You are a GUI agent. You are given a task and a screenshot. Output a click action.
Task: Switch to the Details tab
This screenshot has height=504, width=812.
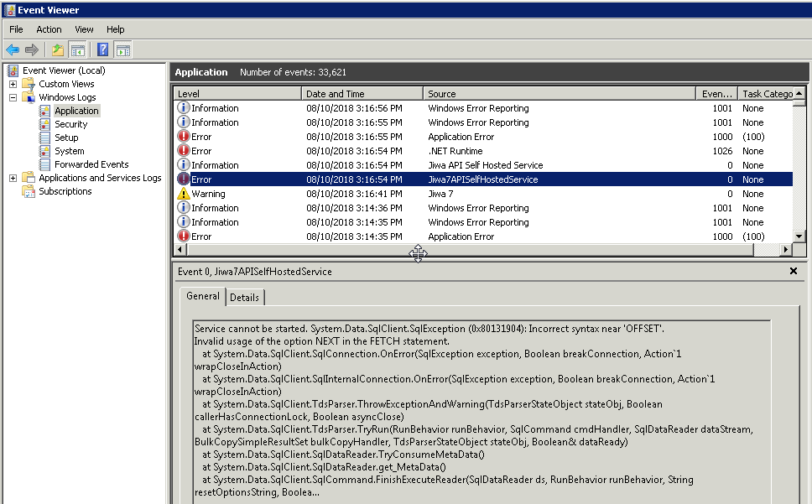point(244,297)
